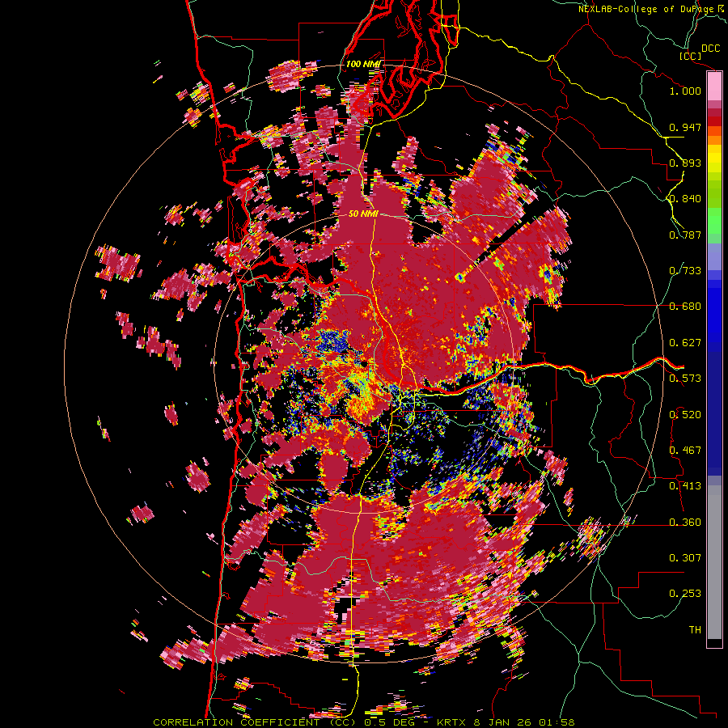The width and height of the screenshot is (728, 728).
Task: Click the 100 NMI range ring label
Action: pos(363,64)
